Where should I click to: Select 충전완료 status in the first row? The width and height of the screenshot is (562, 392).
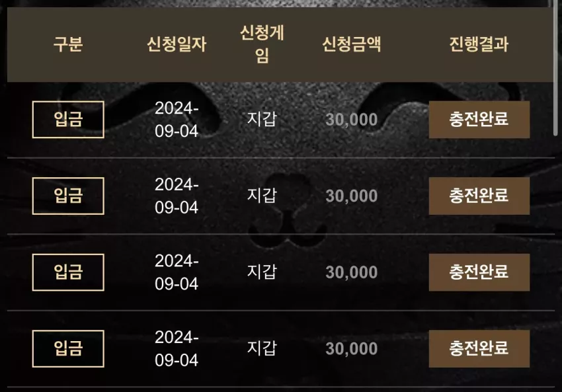pos(479,120)
